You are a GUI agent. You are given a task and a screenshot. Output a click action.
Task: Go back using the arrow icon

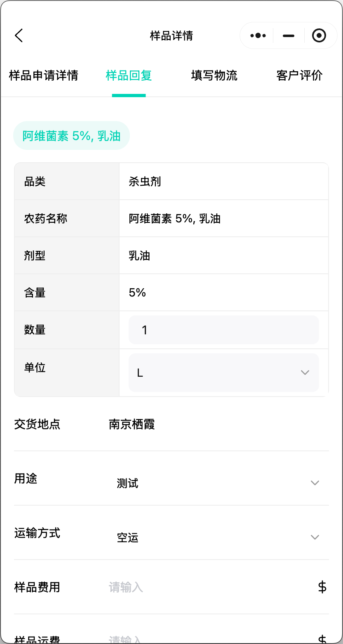point(19,35)
